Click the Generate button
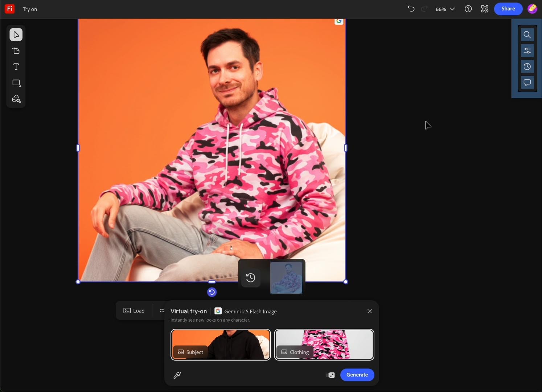This screenshot has width=542, height=392. 357,375
